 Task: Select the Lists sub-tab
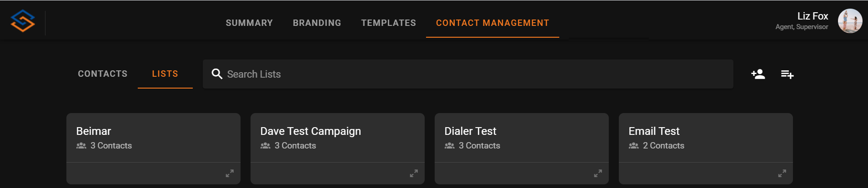click(x=165, y=74)
